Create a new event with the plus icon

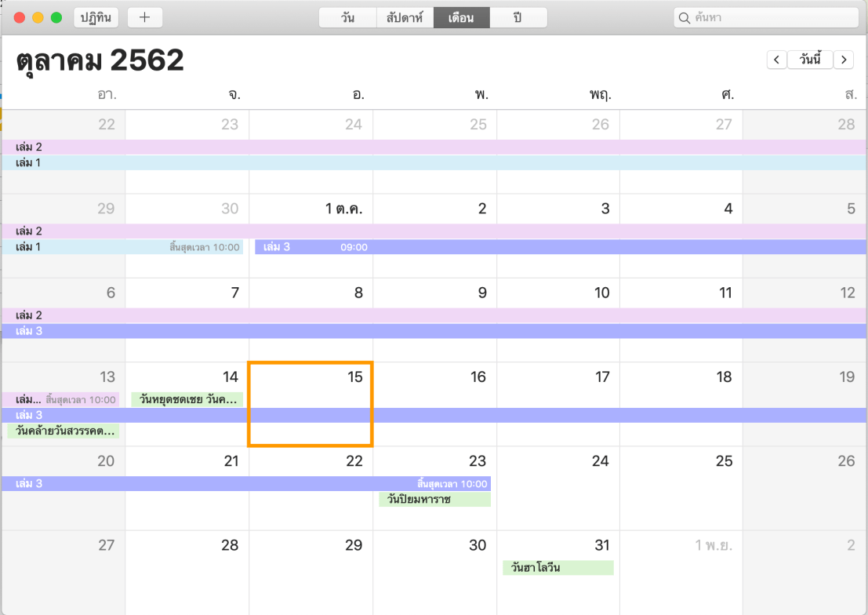tap(144, 16)
